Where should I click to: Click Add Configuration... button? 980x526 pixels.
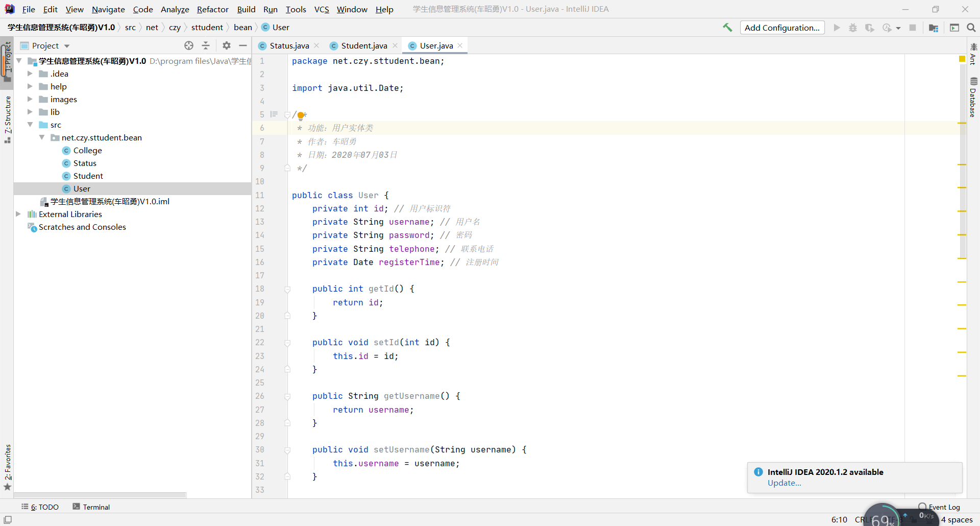pyautogui.click(x=782, y=28)
